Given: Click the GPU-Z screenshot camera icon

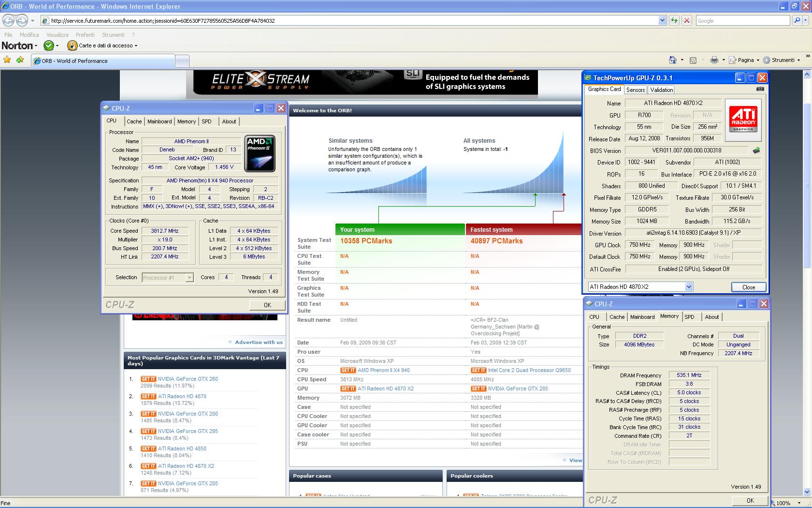Looking at the screenshot, I should [x=760, y=89].
